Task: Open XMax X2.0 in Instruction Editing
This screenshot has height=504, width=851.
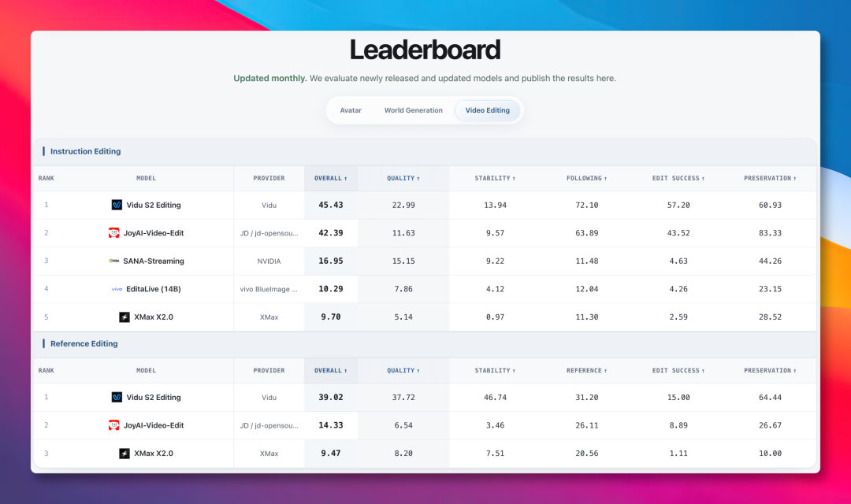Action: tap(154, 317)
